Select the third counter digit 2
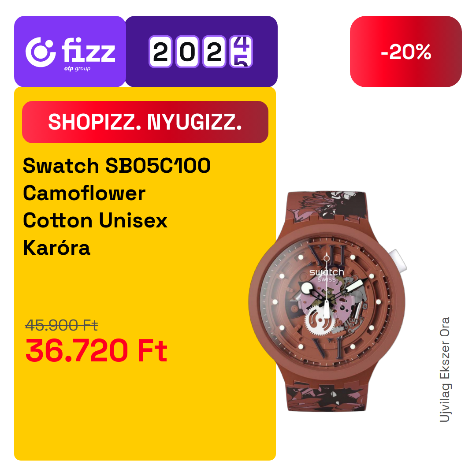 point(214,52)
